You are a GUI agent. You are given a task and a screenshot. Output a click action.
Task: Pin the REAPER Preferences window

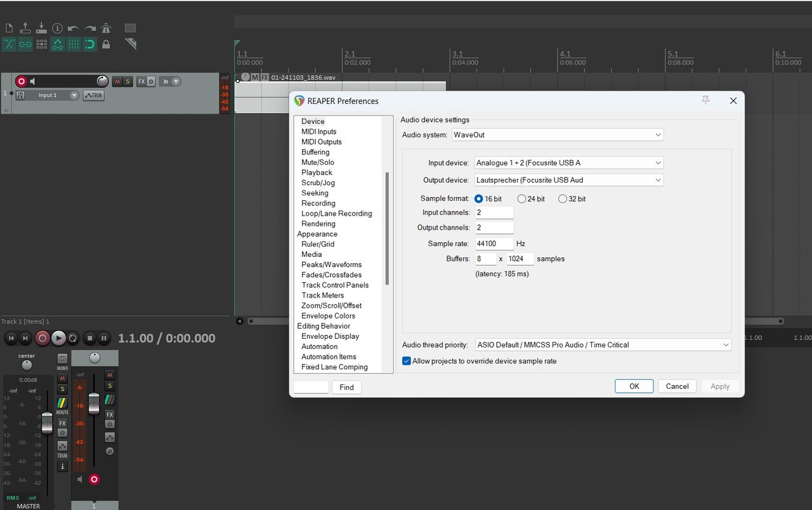point(705,100)
